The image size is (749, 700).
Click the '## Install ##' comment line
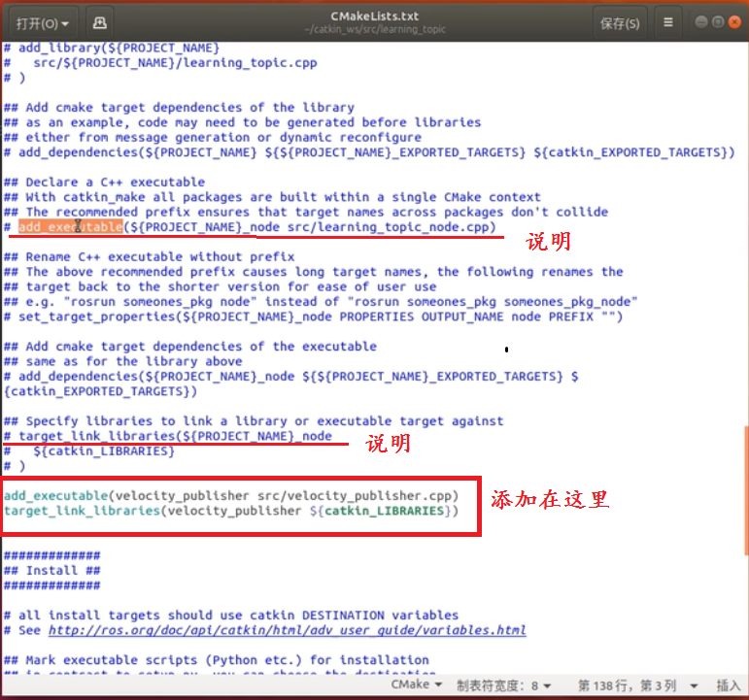pyautogui.click(x=52, y=571)
